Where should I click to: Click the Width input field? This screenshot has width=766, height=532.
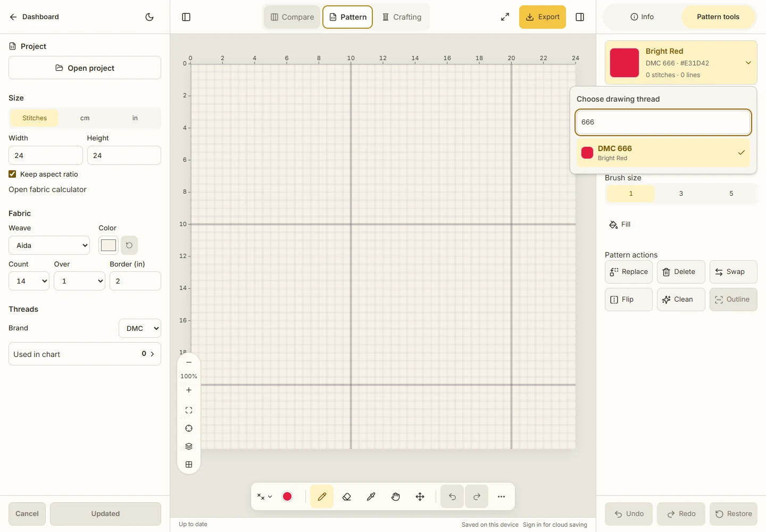click(46, 155)
